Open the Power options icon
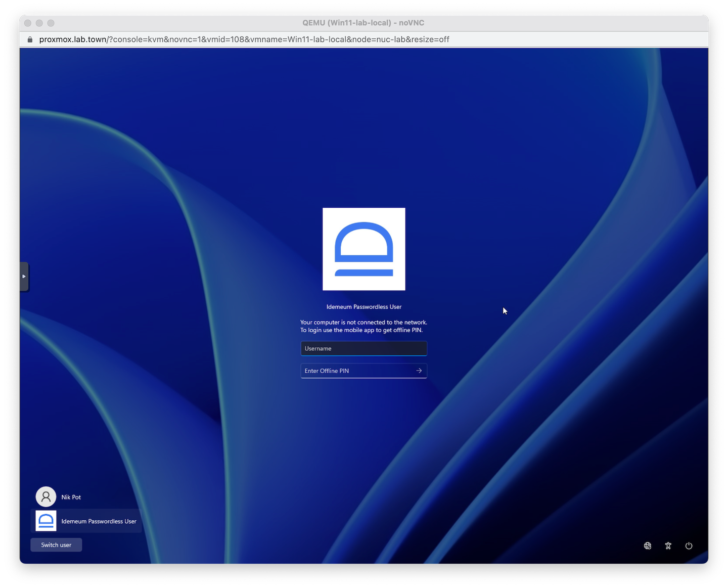 (x=689, y=546)
